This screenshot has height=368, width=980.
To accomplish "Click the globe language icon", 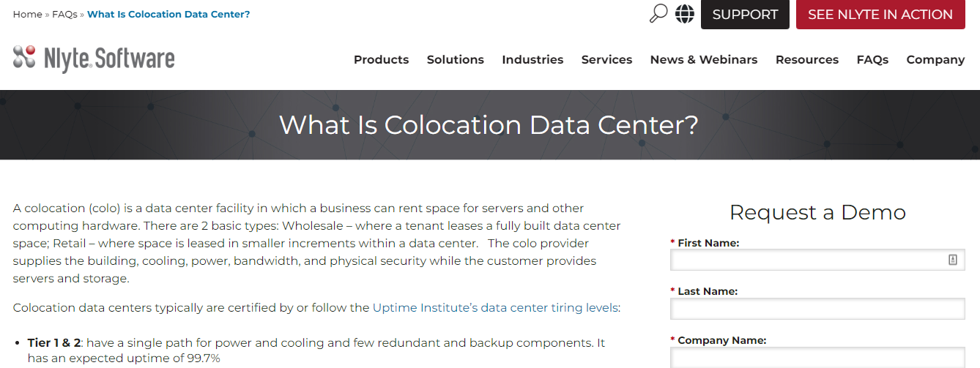I will [685, 14].
